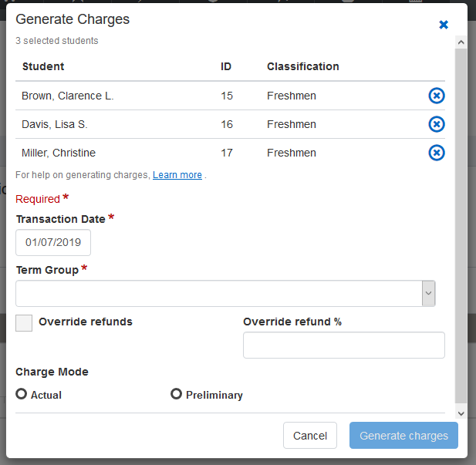Choose the Preliminary charge mode

pos(177,394)
